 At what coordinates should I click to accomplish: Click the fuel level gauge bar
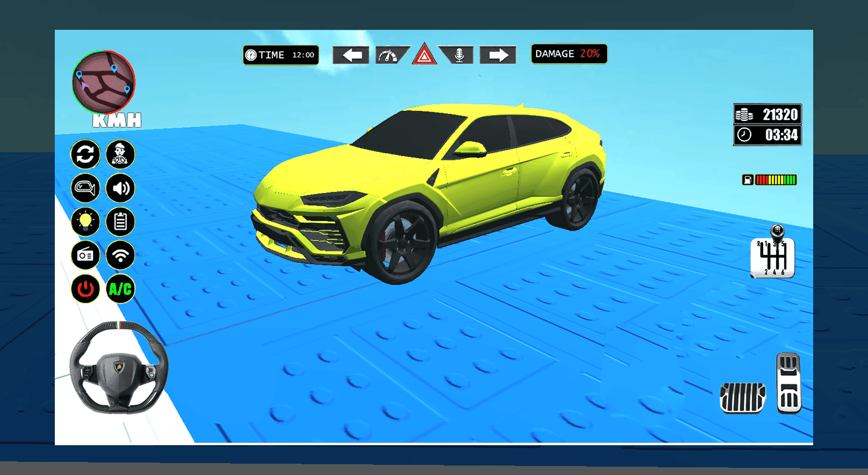pyautogui.click(x=775, y=180)
